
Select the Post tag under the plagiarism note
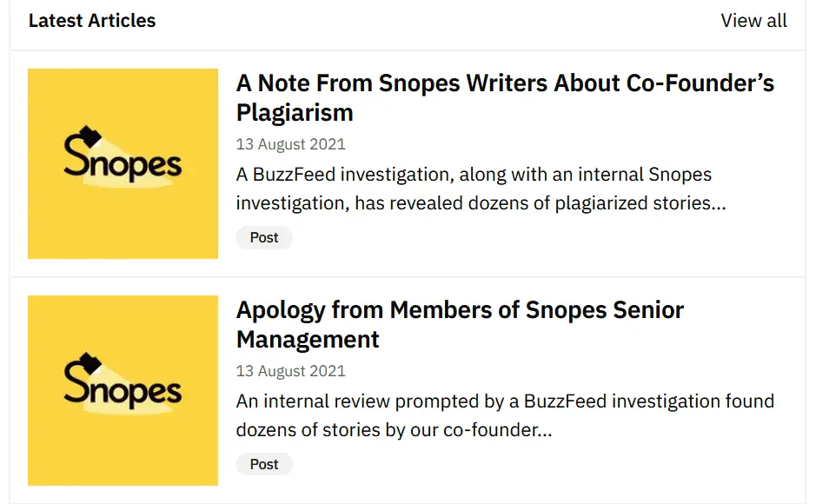264,237
